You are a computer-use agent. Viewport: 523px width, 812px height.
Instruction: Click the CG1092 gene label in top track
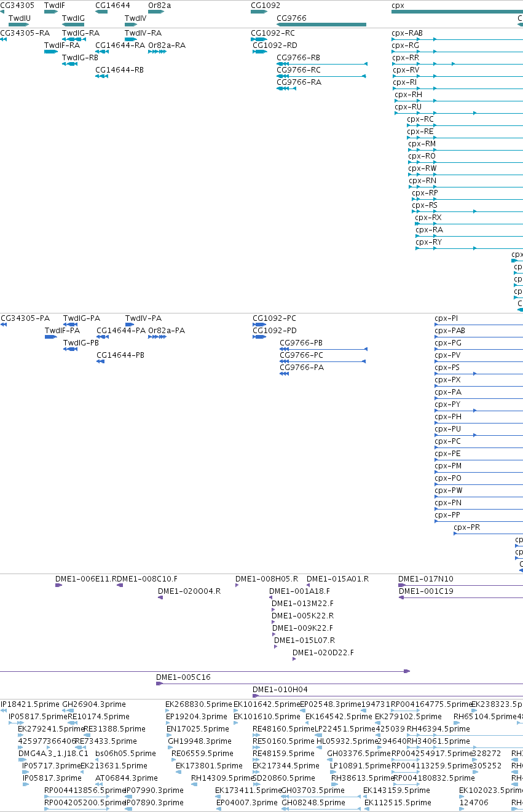(x=265, y=5)
